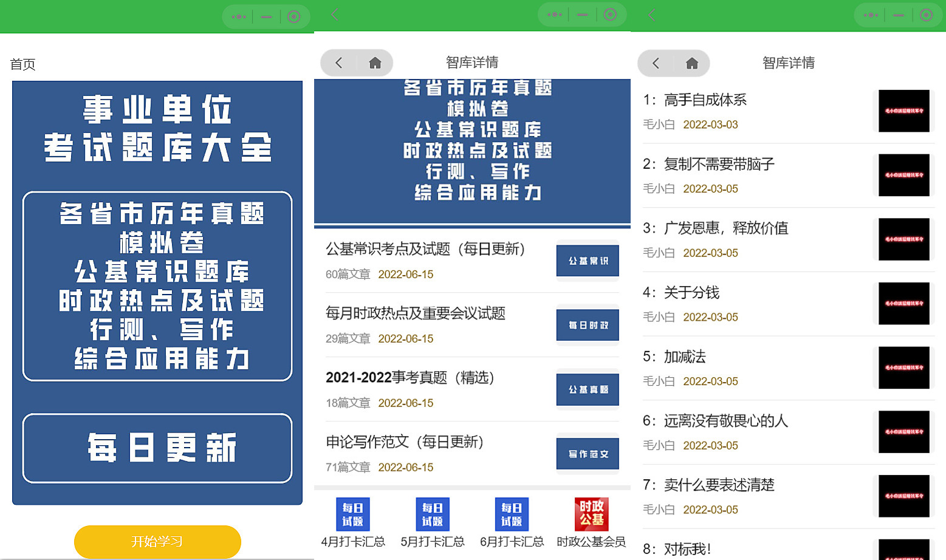
Task: Click the 每日更新 banner box
Action: pos(157,448)
